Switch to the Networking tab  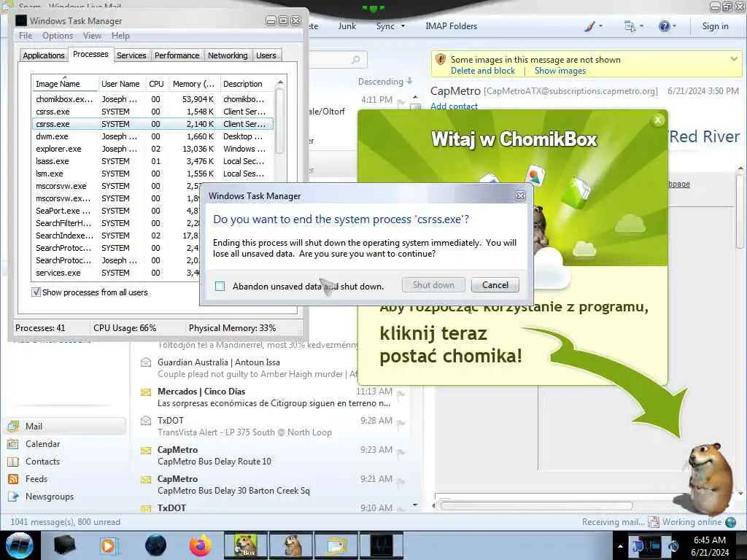click(228, 55)
